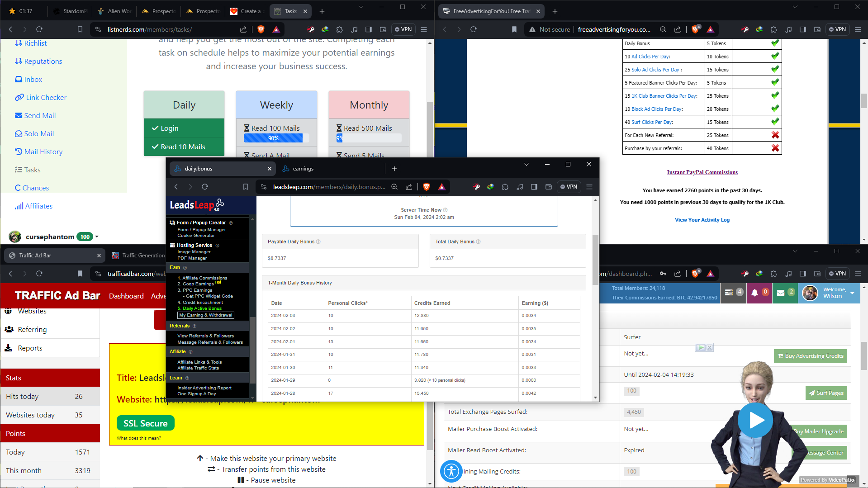The width and height of the screenshot is (868, 488).
Task: Open the envelope messages icon in dashboard
Action: point(781,293)
